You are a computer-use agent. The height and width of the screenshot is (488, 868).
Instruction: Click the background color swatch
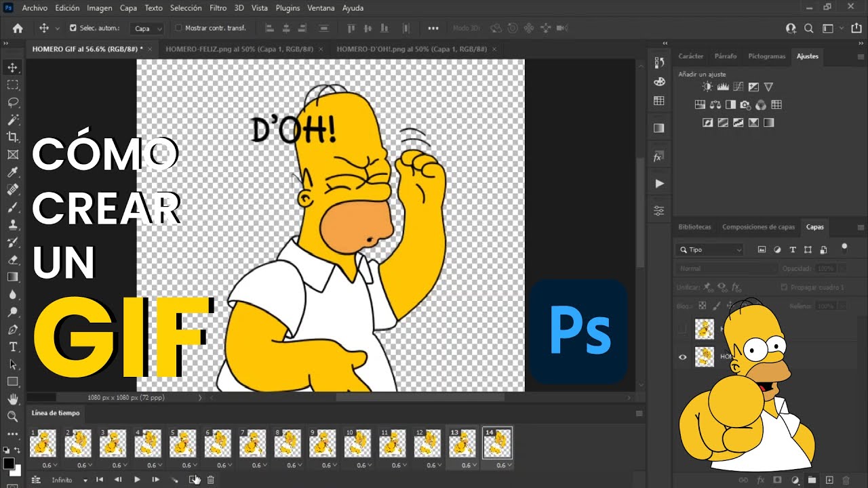point(17,471)
